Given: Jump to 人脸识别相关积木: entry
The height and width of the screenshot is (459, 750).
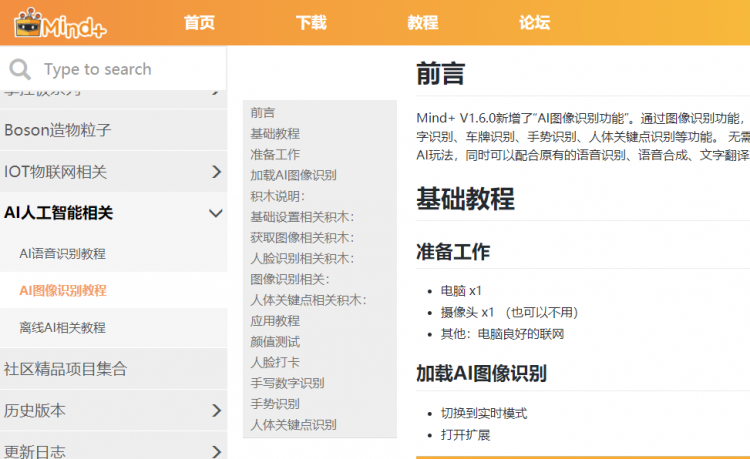Looking at the screenshot, I should coord(302,259).
